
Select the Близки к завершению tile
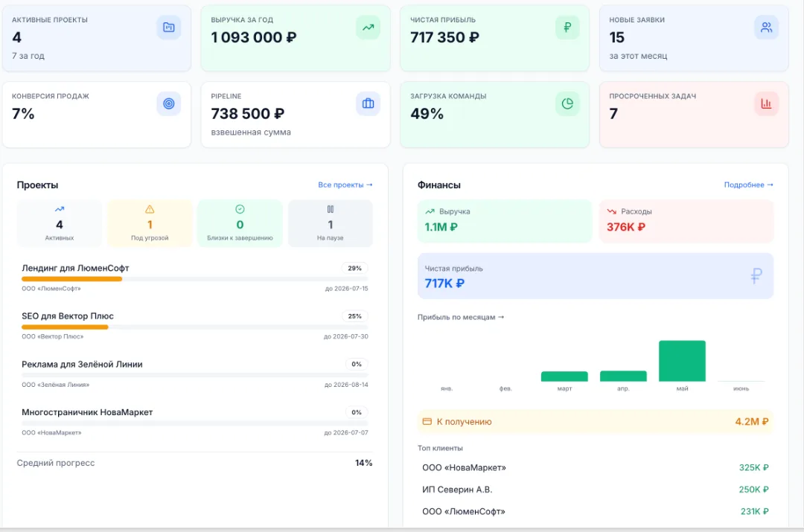[240, 223]
